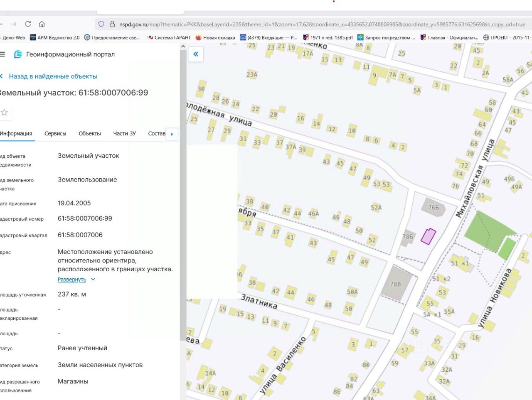Click the Геоинформационный портал logo icon
The height and width of the screenshot is (400, 532).
tap(18, 54)
